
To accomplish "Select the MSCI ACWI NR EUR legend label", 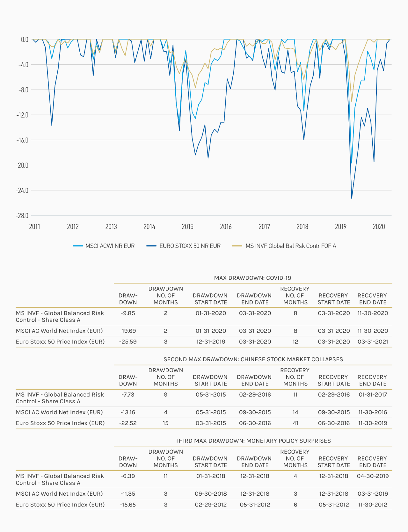I will (110, 246).
